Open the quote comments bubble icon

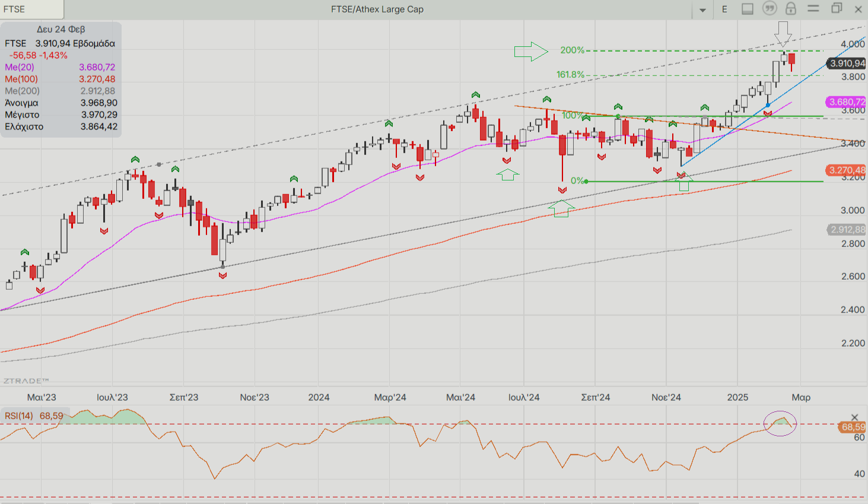(770, 8)
